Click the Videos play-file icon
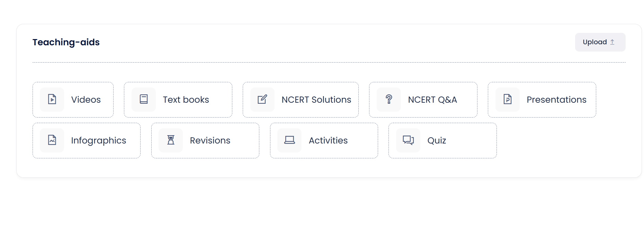 pos(52,100)
